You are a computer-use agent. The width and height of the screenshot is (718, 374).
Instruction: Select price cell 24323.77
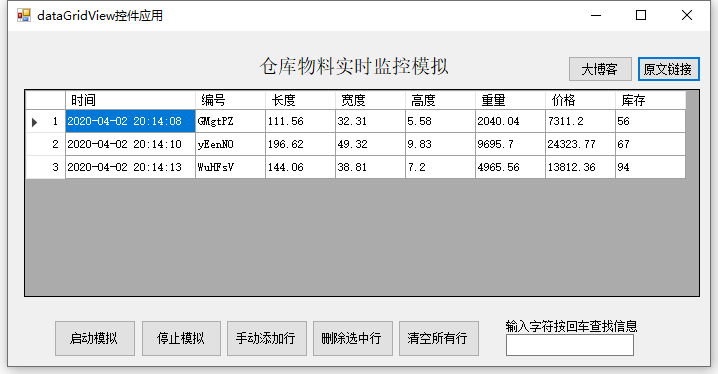(581, 144)
